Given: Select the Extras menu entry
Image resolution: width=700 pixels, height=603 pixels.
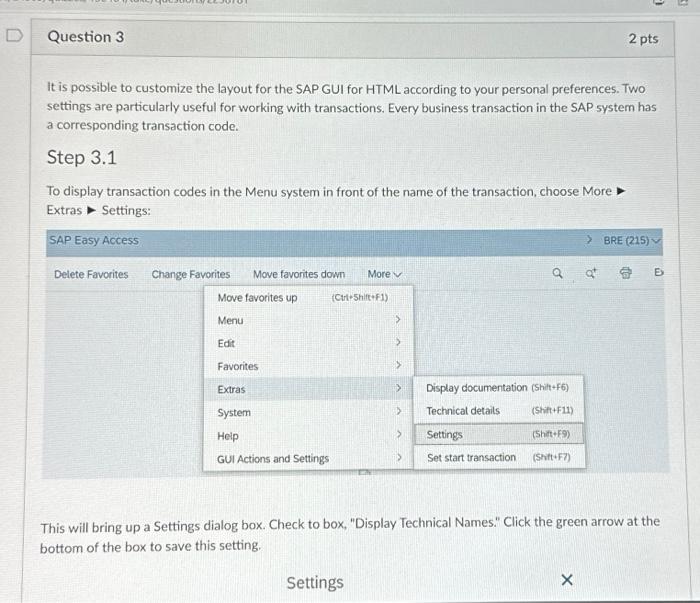Looking at the screenshot, I should tap(308, 389).
